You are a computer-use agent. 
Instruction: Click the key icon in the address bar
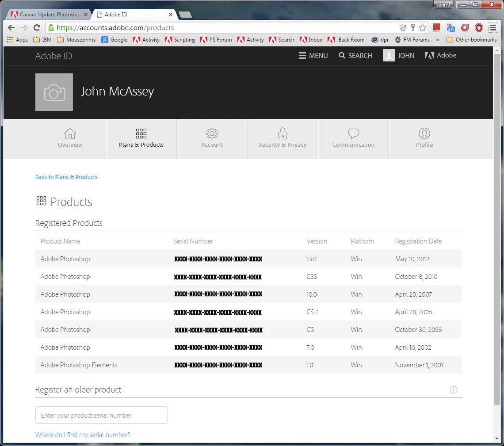pyautogui.click(x=413, y=28)
